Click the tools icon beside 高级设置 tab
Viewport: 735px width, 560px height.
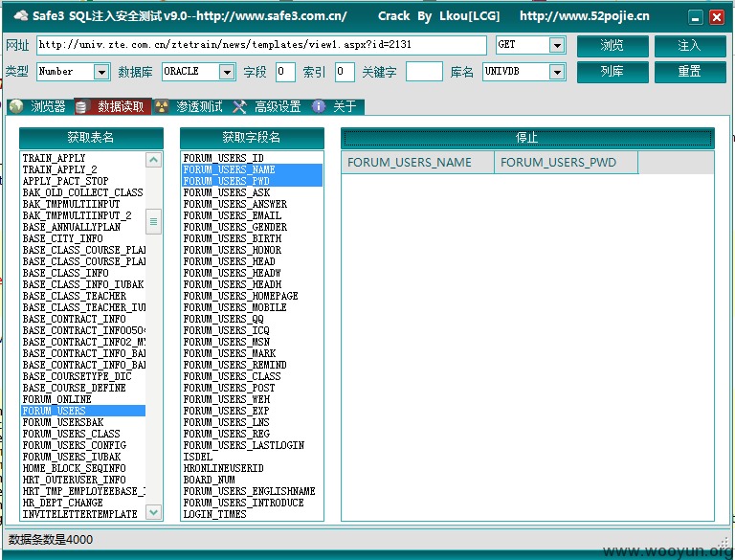click(239, 106)
